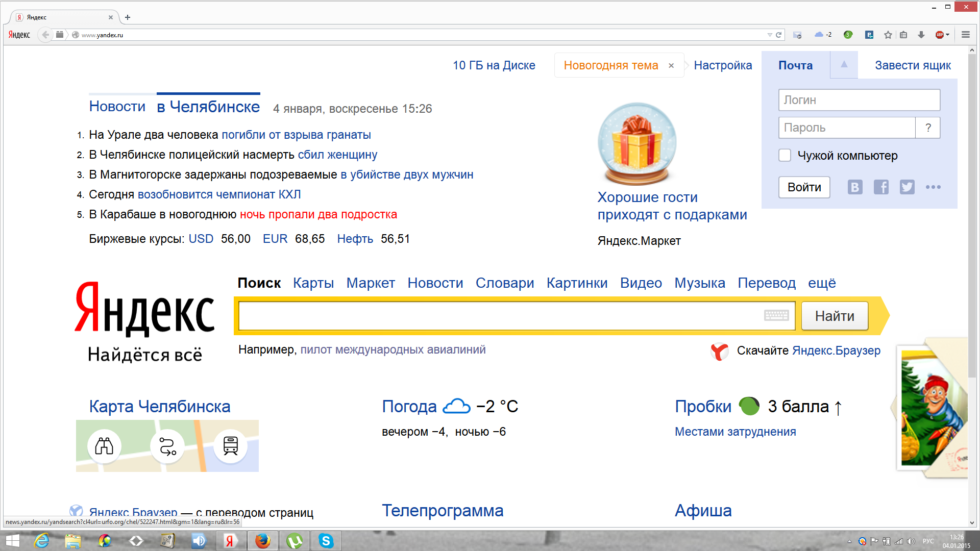Open Internet Explorer from taskbar
Screen dimensions: 980x551
41,541
